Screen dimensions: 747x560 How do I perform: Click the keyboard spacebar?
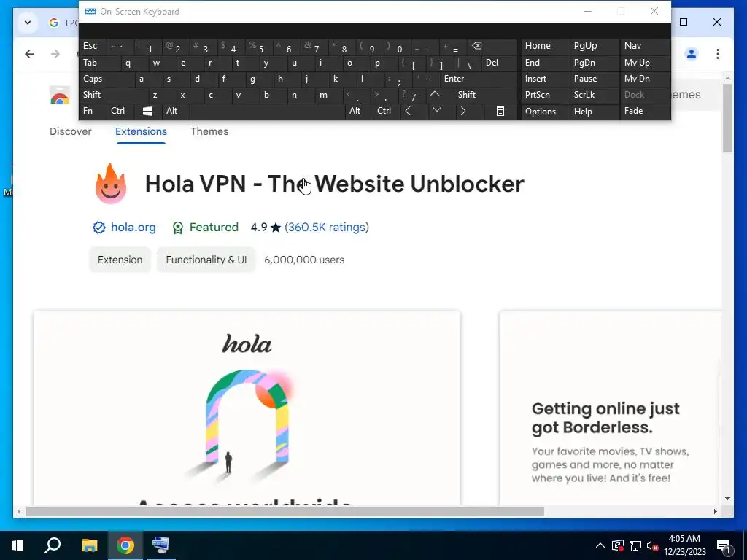pos(267,112)
